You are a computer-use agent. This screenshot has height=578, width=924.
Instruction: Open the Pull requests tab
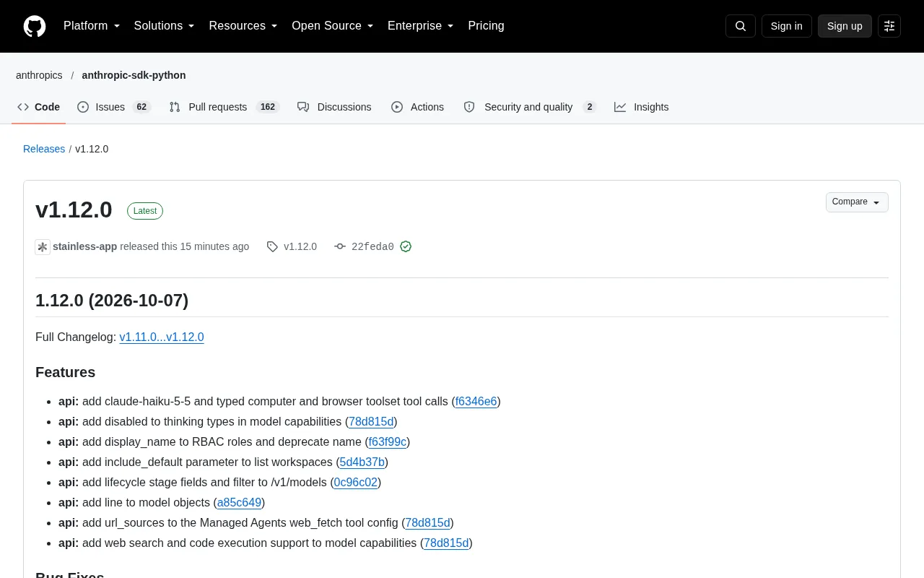point(224,107)
